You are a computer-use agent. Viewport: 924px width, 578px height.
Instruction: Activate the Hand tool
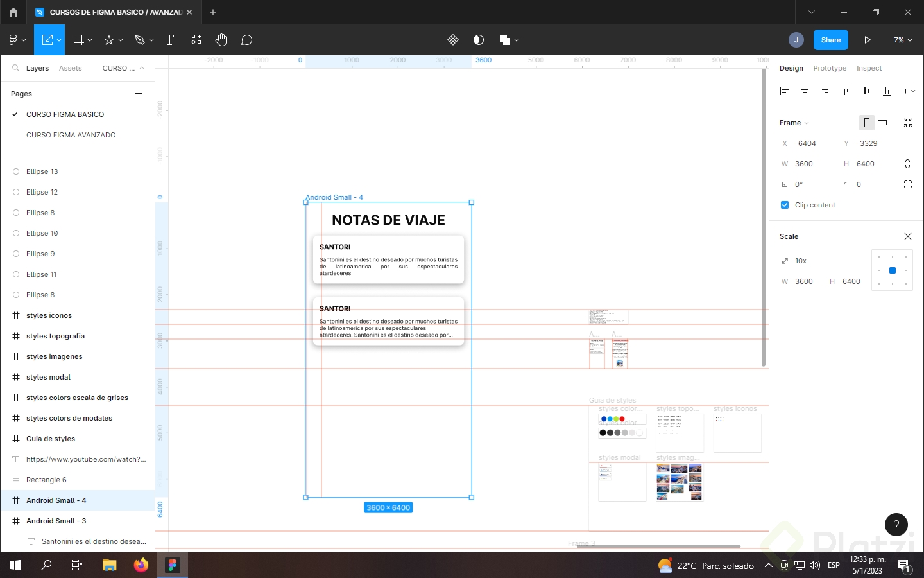(x=221, y=40)
